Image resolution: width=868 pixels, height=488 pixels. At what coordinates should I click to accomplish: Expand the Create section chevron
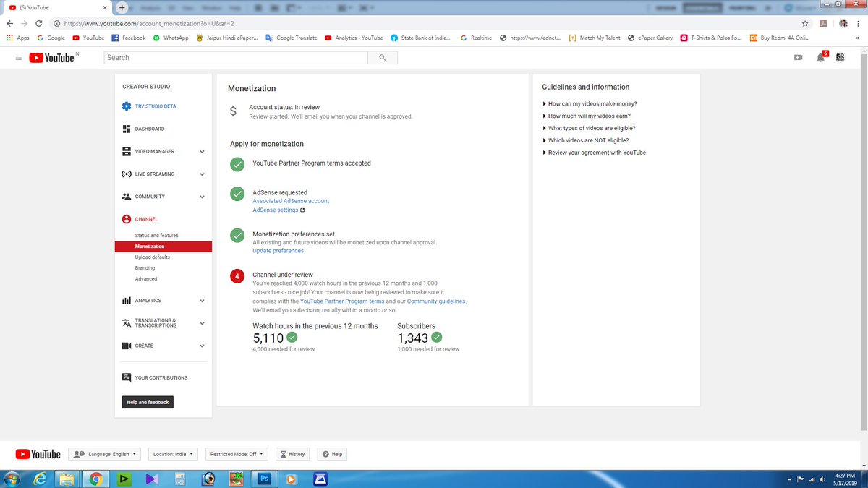(202, 346)
